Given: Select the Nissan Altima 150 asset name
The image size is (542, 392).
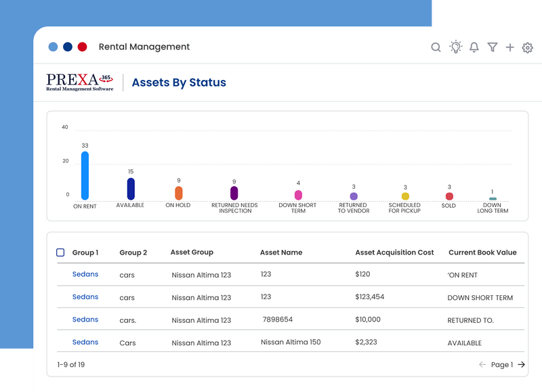Looking at the screenshot, I should click(x=291, y=342).
